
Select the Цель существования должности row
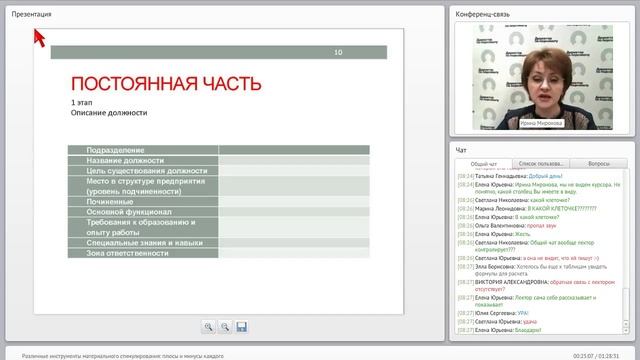218,171
